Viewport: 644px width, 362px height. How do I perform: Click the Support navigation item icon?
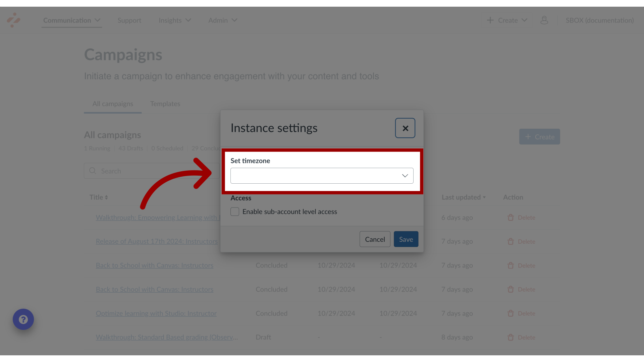129,20
